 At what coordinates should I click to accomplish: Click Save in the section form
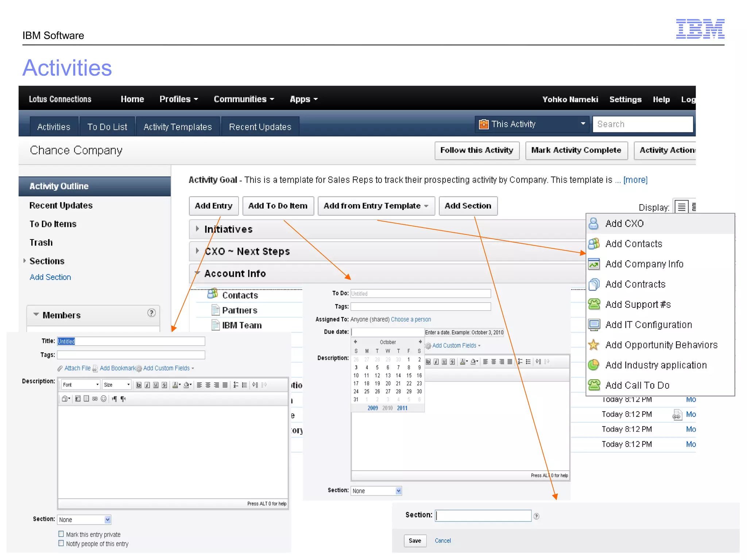415,541
